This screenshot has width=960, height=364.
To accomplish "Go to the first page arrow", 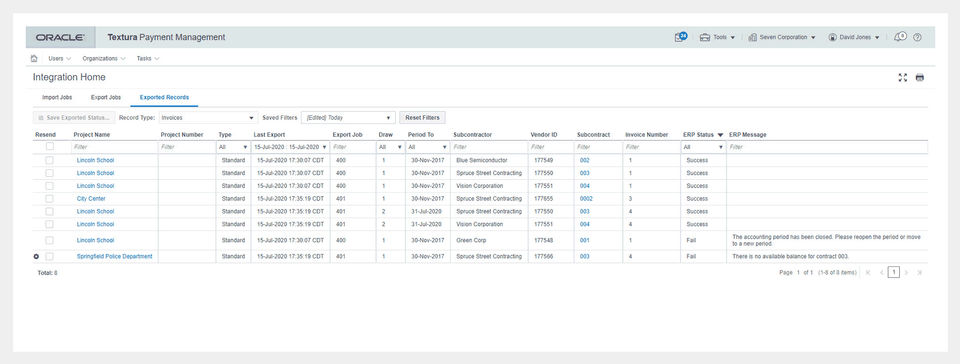I will (868, 273).
